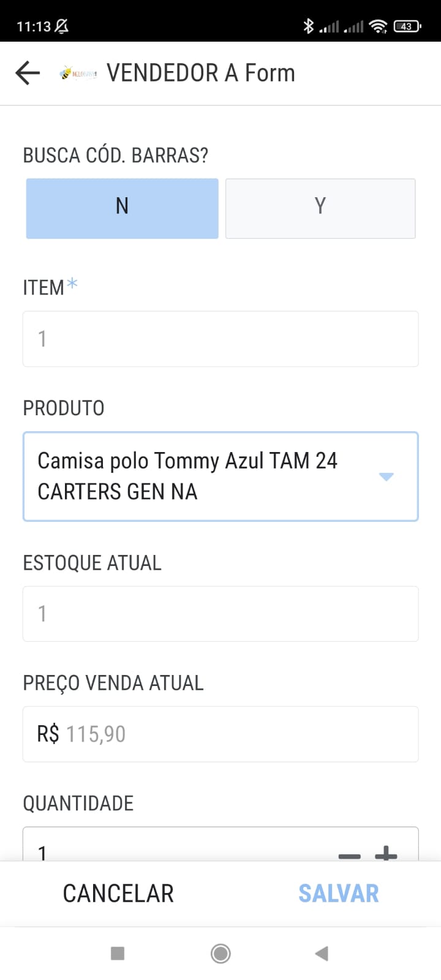The width and height of the screenshot is (441, 980).
Task: Tap the Bluetooth status icon
Action: (308, 26)
